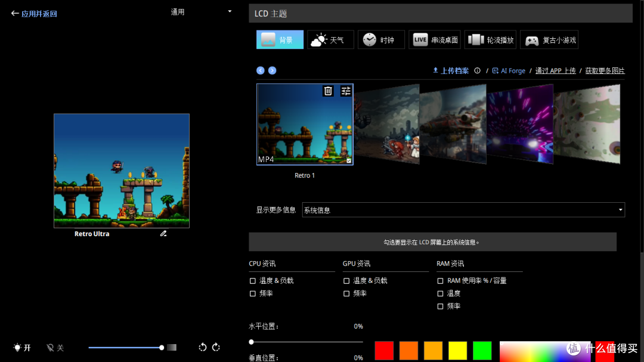Pick the green color swatch
Screen dimensions: 644x362
(482, 351)
